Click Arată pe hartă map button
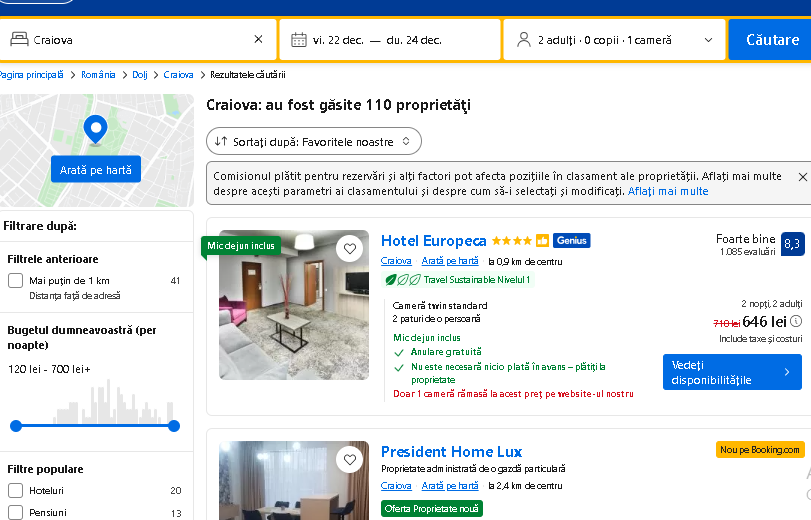811x520 pixels. [96, 169]
